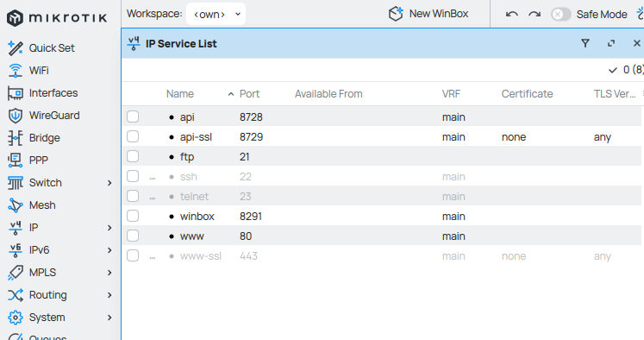This screenshot has height=340, width=644.
Task: Select the api service name
Action: tap(187, 117)
